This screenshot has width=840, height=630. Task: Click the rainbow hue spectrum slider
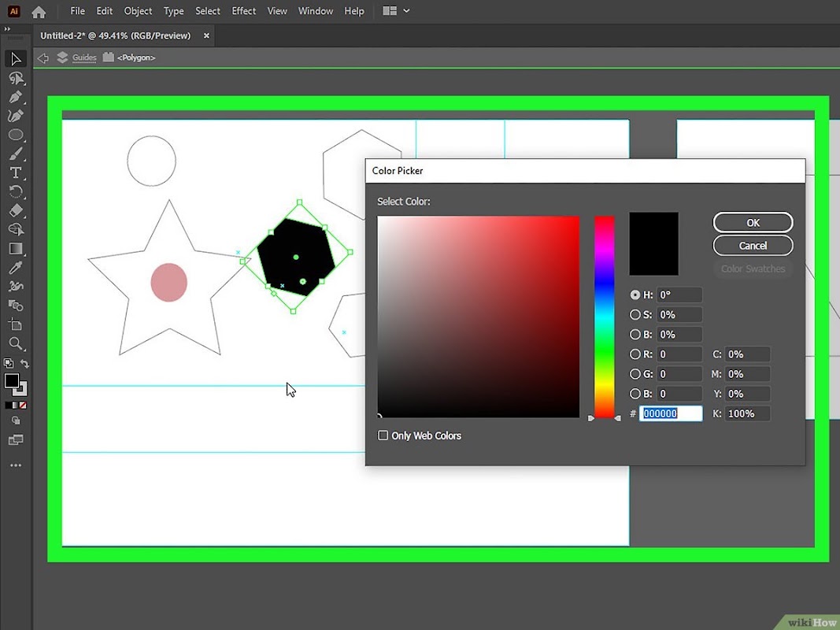[604, 317]
